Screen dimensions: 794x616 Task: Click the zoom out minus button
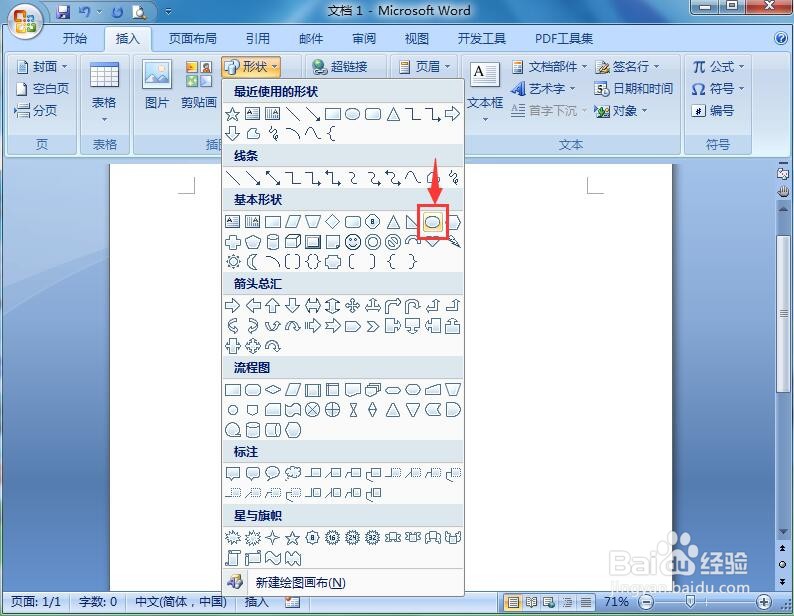(646, 602)
